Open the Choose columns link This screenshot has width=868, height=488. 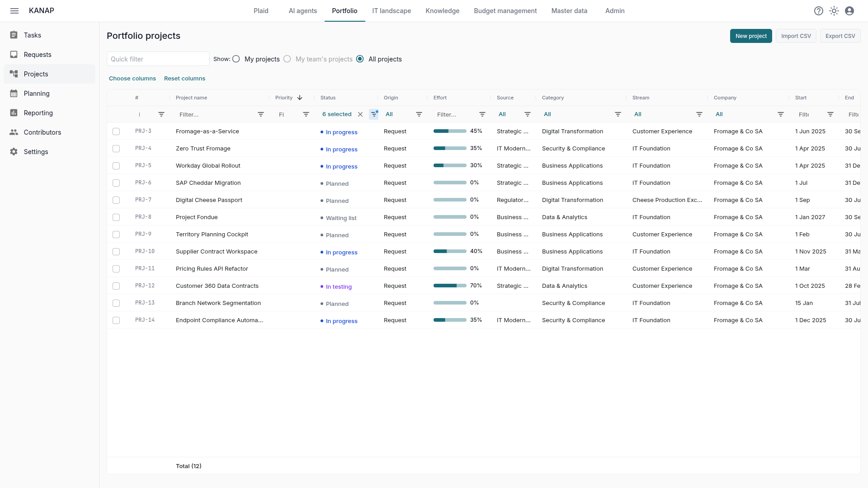(x=132, y=78)
